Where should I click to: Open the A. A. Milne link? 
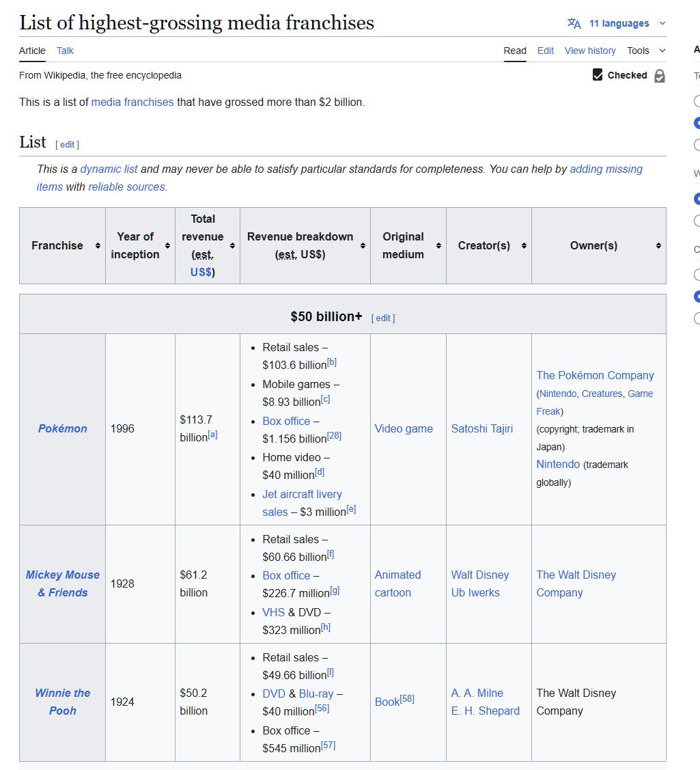point(477,693)
